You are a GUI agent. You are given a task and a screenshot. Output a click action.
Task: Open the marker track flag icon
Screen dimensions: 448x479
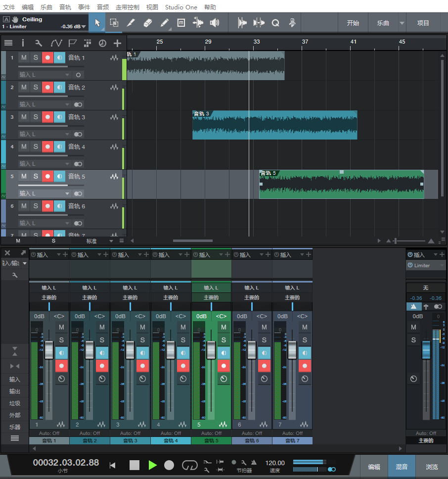point(73,43)
